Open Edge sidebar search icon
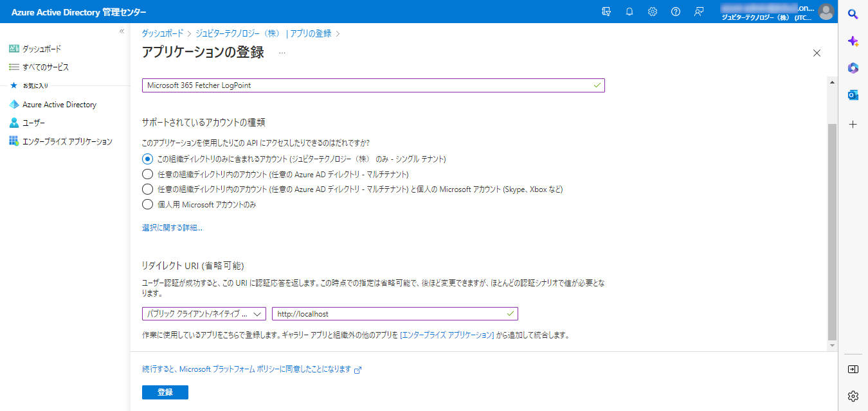This screenshot has height=411, width=868. coord(853,14)
